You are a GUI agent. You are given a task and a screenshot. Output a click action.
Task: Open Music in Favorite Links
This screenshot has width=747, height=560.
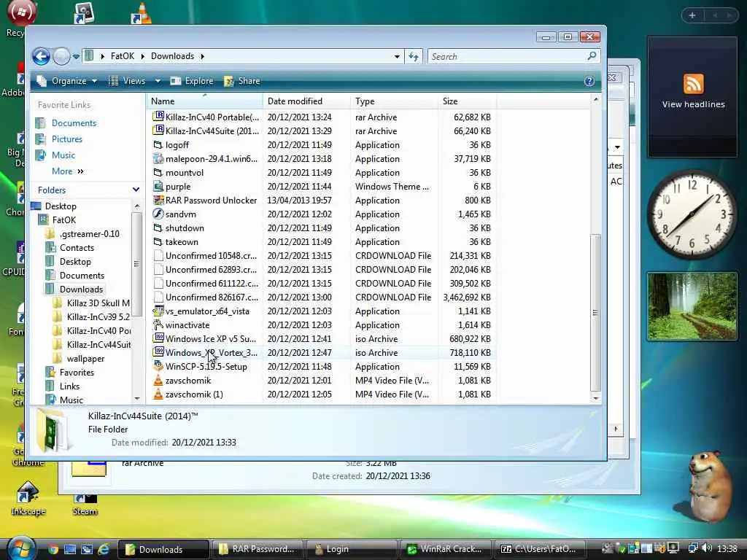[x=63, y=155]
